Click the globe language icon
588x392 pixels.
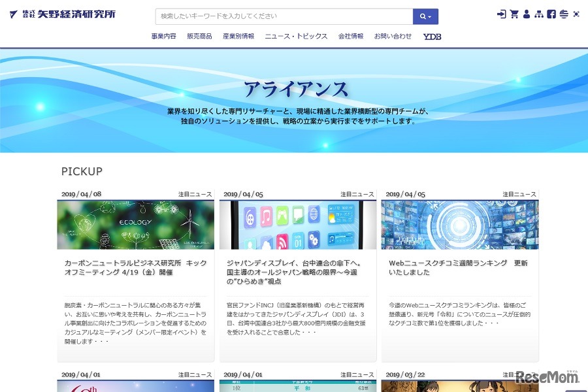564,14
